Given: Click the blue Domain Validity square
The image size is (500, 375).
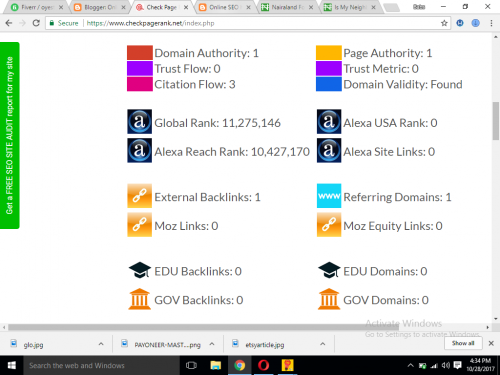Looking at the screenshot, I should coord(329,84).
